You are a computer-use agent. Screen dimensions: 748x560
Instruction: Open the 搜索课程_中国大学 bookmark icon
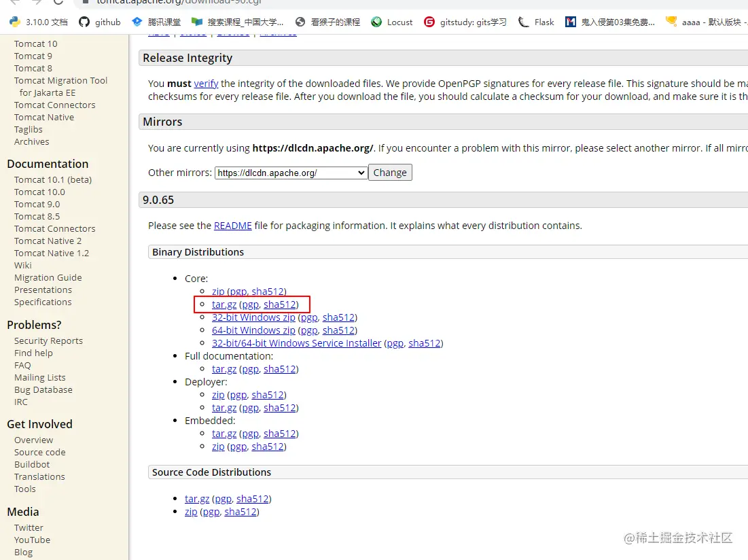197,22
